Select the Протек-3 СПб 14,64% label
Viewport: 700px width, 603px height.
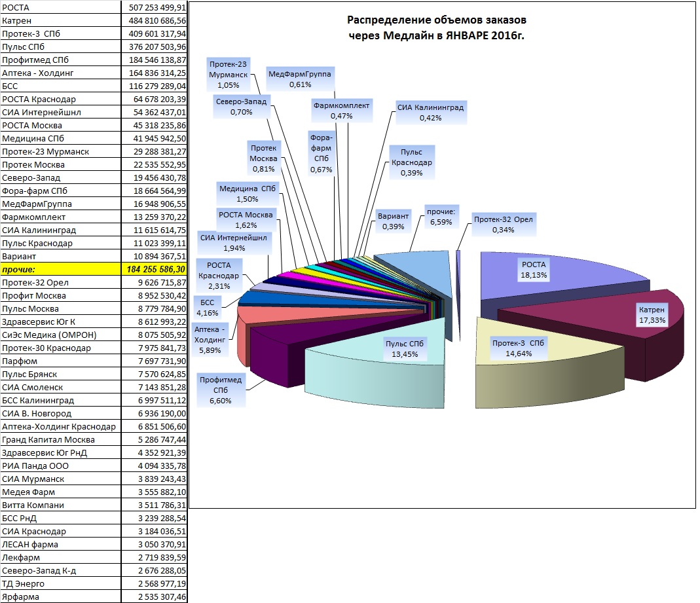coord(519,348)
